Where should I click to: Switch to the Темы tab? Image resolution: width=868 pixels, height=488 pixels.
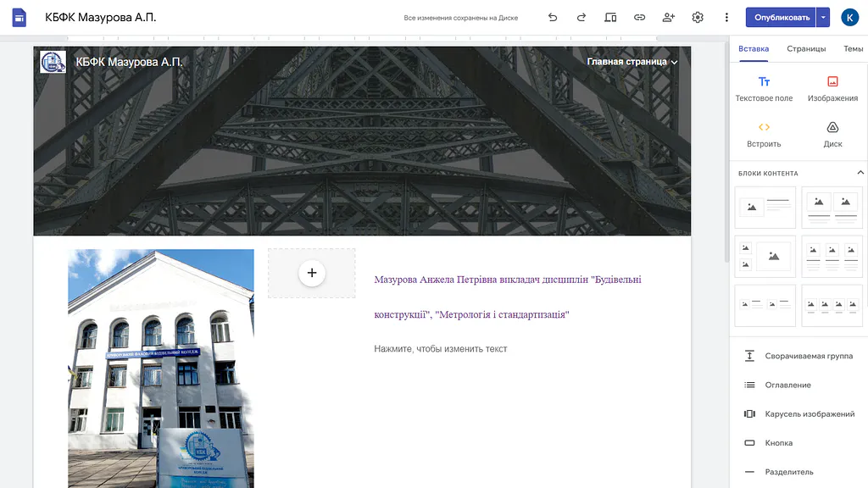853,48
